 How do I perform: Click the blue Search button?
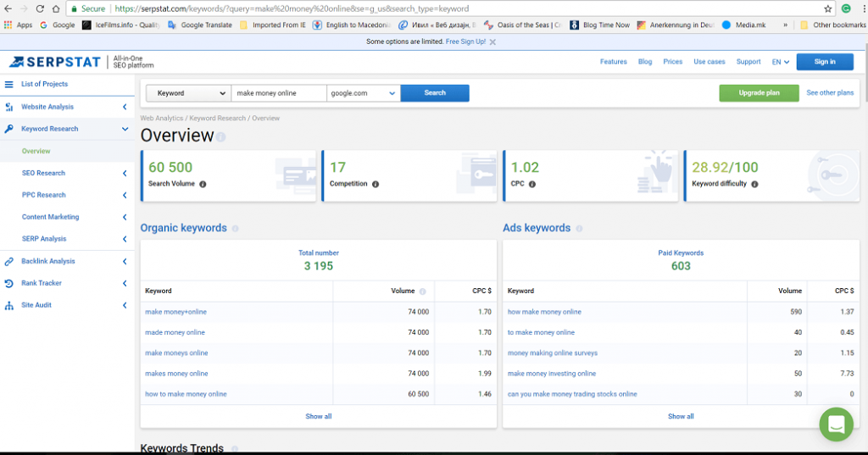click(x=435, y=93)
